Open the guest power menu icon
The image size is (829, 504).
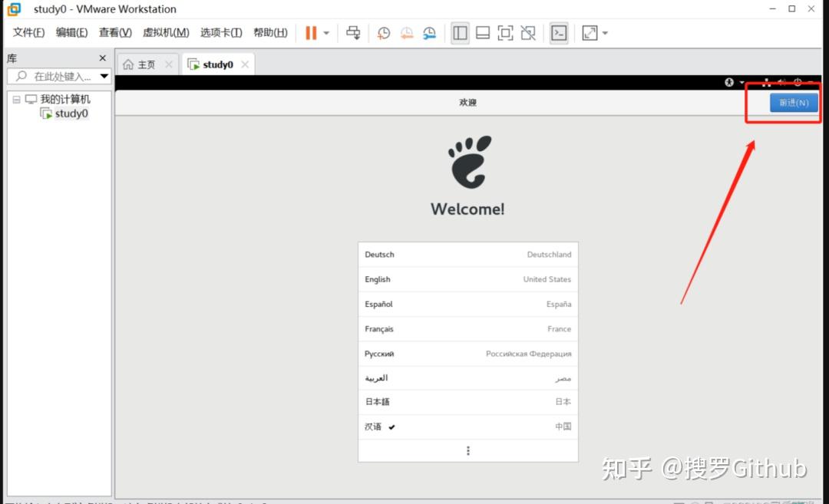pyautogui.click(x=798, y=82)
